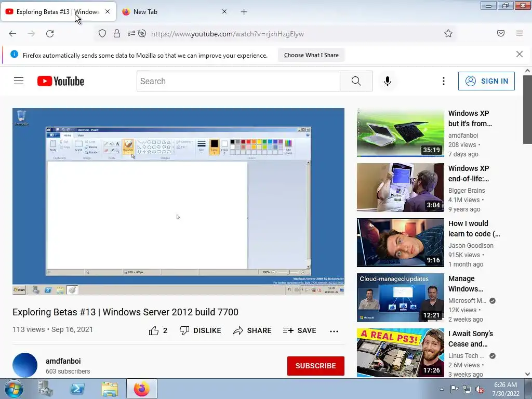Start voice search with the microphone icon
This screenshot has height=399, width=532.
[388, 81]
